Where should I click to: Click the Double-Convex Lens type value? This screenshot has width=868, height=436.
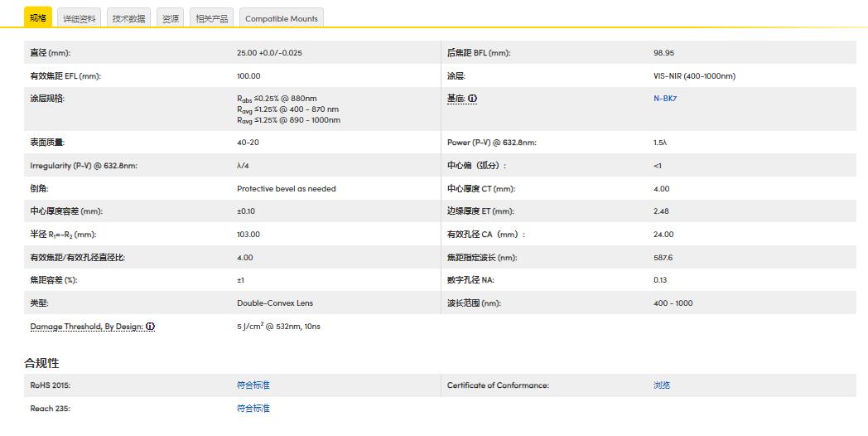pos(275,303)
